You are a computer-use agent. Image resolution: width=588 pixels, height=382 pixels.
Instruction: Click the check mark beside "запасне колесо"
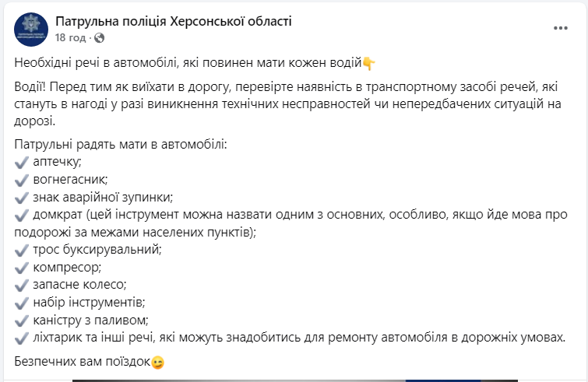coord(22,285)
